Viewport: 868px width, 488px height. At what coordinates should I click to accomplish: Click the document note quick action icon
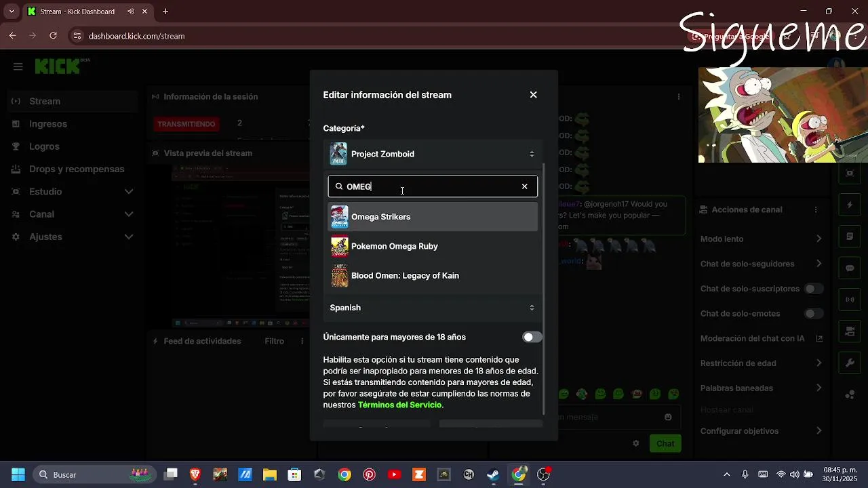pos(850,237)
